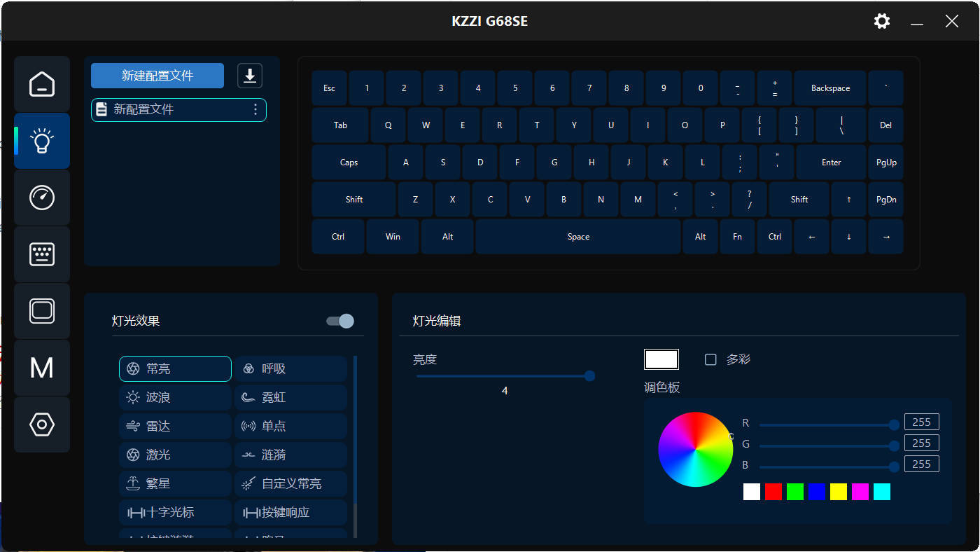Open the hexagon settings sidebar icon

(42, 425)
